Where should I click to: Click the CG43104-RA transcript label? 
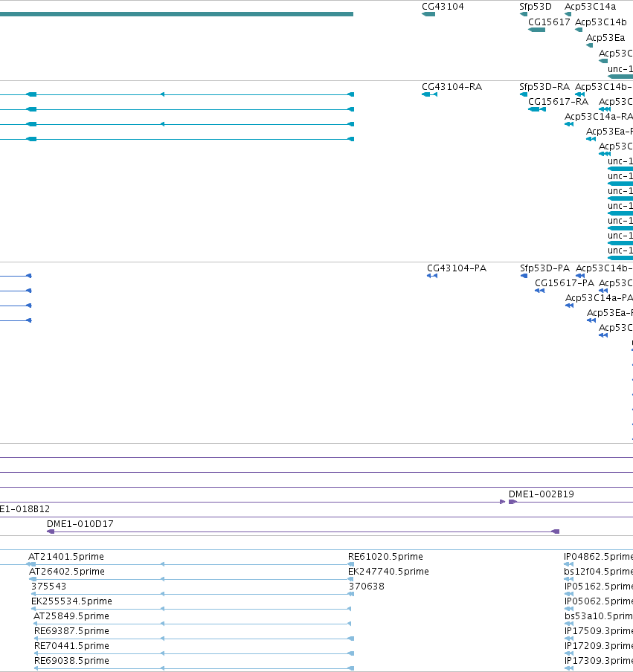pyautogui.click(x=452, y=86)
